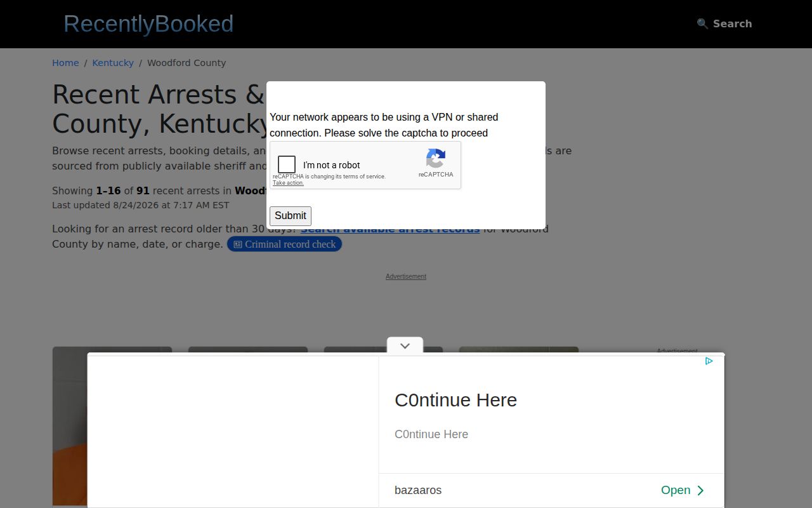Click the AdChoices icon on the ad
Image resolution: width=812 pixels, height=508 pixels.
[709, 361]
